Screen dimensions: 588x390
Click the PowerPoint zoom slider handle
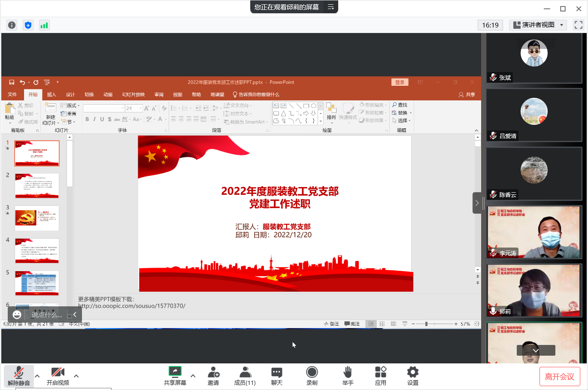pyautogui.click(x=426, y=324)
